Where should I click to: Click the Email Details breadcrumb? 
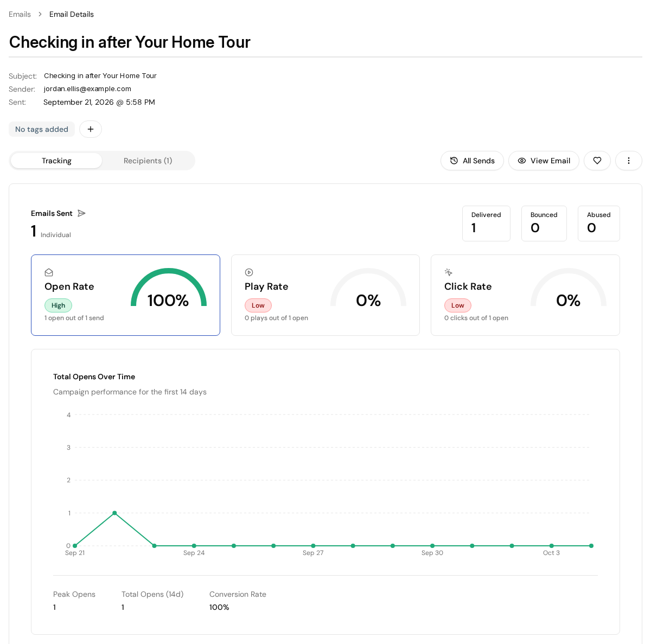pyautogui.click(x=72, y=14)
